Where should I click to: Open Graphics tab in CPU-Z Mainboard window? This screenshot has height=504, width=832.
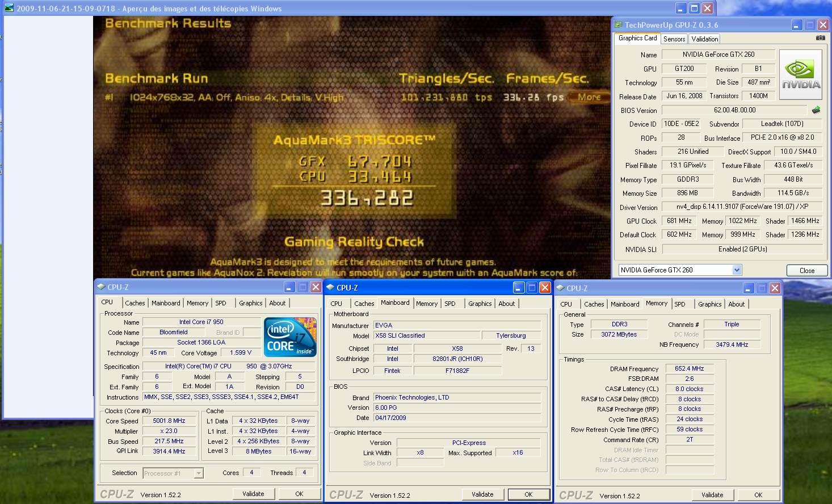(480, 304)
